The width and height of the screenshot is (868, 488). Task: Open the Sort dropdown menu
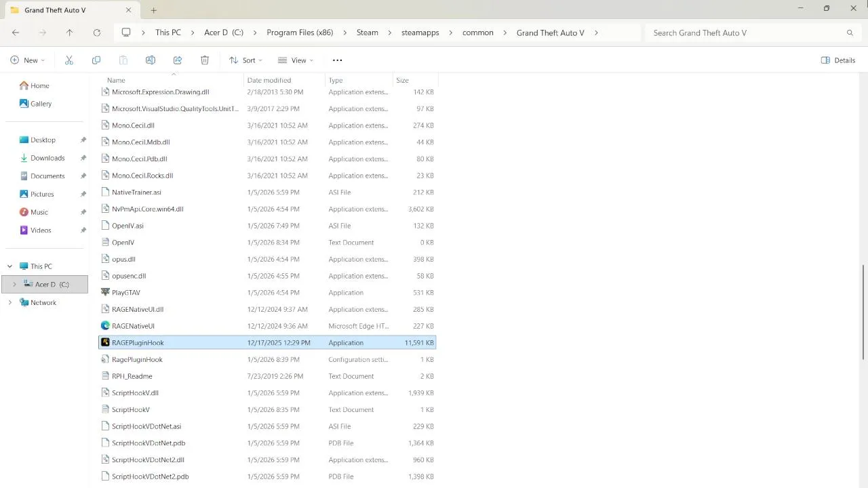[x=245, y=60]
